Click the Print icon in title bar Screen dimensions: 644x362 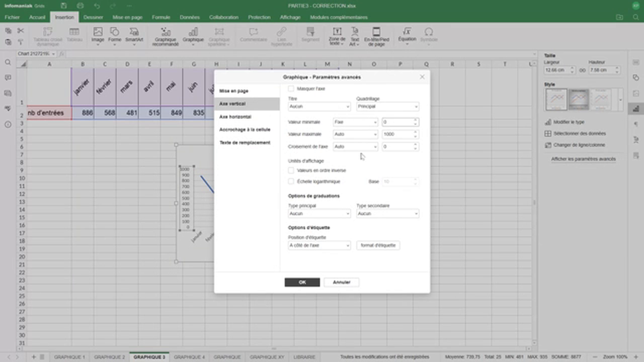(x=80, y=6)
